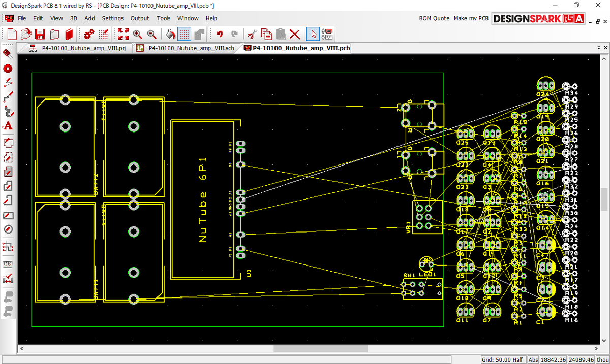Select the Add Text tool
Viewport: 610px width, 364px height.
[7, 126]
